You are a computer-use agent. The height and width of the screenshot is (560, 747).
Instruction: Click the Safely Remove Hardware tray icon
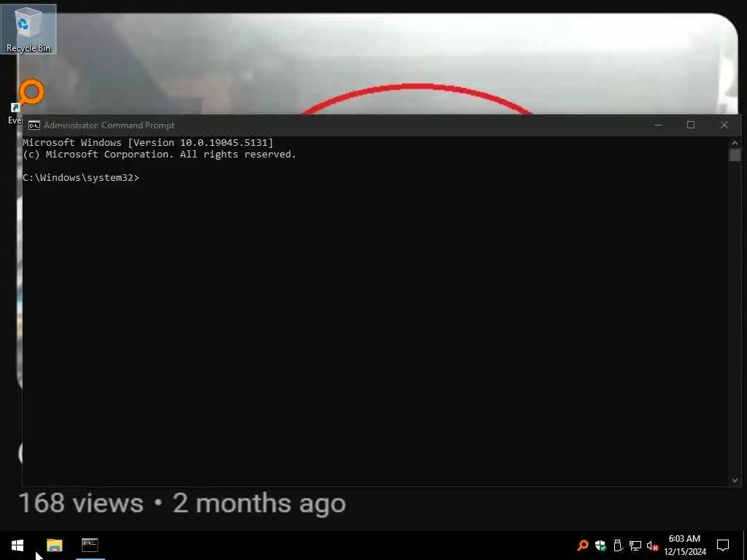(618, 545)
